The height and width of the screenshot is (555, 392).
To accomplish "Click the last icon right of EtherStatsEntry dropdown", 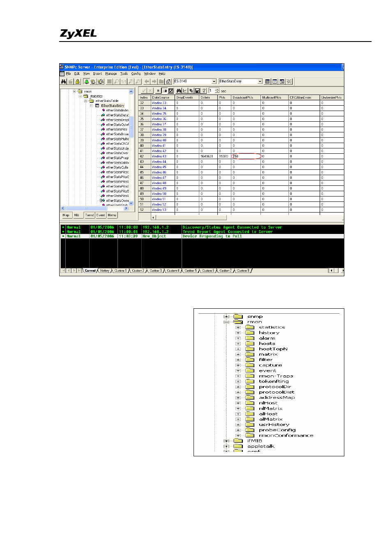I will pos(289,81).
